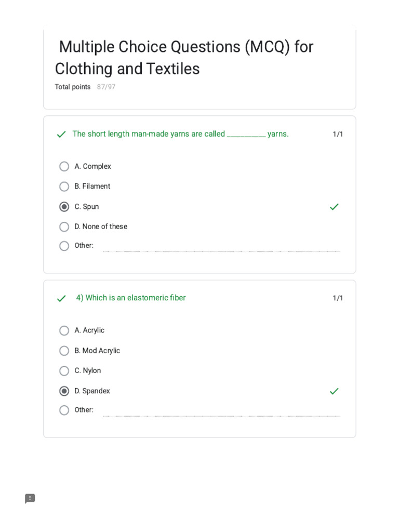The width and height of the screenshot is (399, 532).
Task: Choose the B. Filament option
Action: coord(64,187)
